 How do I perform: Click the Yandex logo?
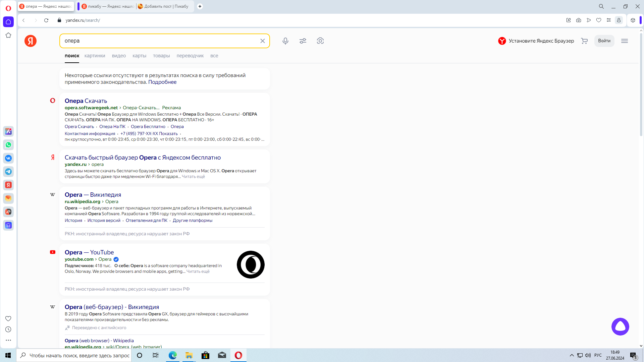31,41
